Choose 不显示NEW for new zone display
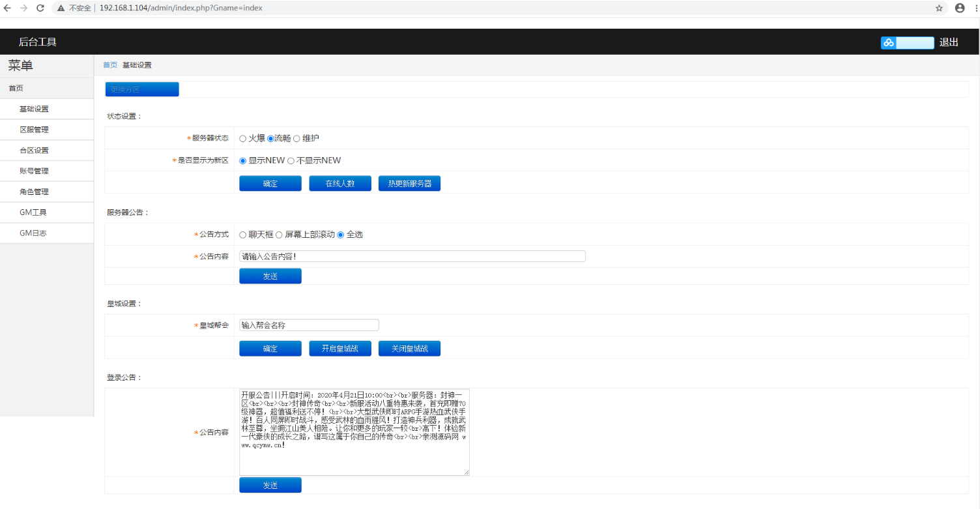Image resolution: width=980 pixels, height=509 pixels. point(291,160)
